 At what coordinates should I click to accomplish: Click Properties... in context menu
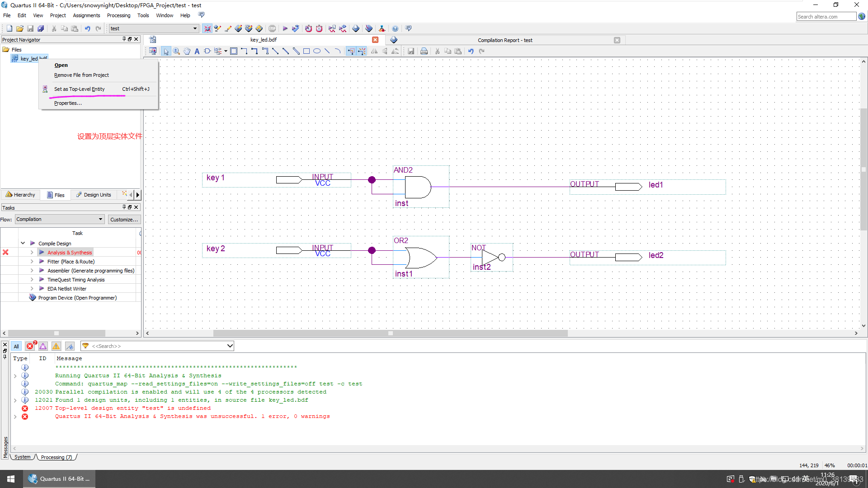pyautogui.click(x=68, y=103)
